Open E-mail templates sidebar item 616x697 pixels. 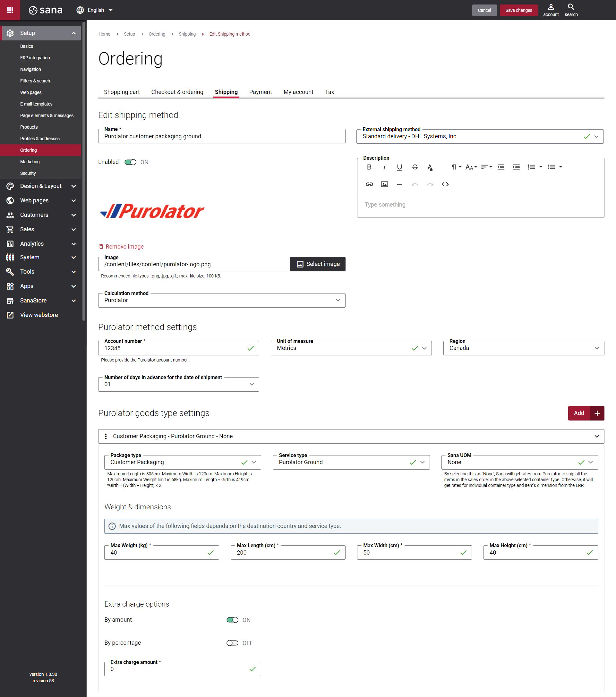click(x=36, y=104)
